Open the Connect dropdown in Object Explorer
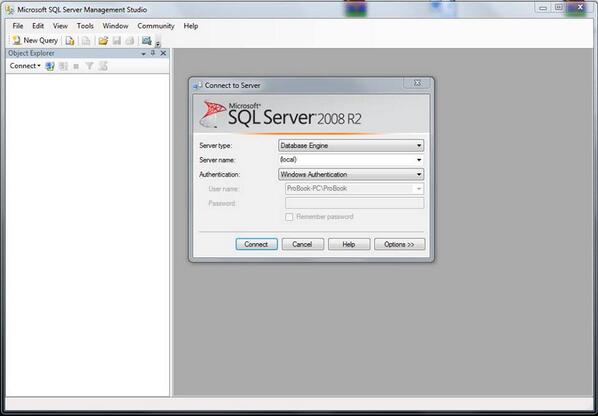Screen dimensions: 598x416 [25, 66]
